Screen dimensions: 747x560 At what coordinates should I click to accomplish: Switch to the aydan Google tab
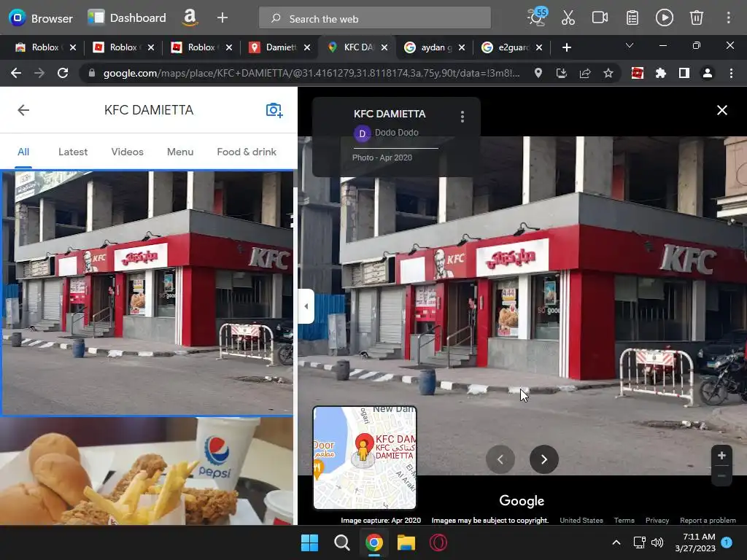point(435,47)
